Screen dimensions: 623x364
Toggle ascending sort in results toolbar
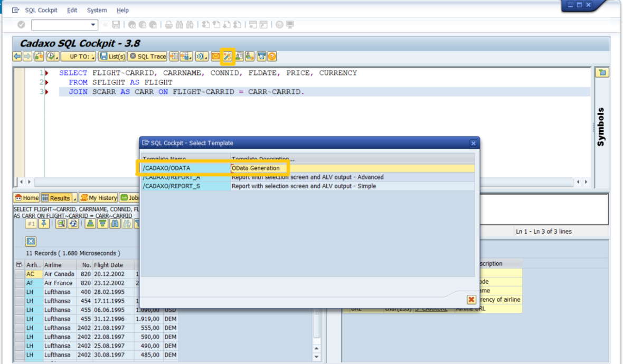(x=90, y=223)
